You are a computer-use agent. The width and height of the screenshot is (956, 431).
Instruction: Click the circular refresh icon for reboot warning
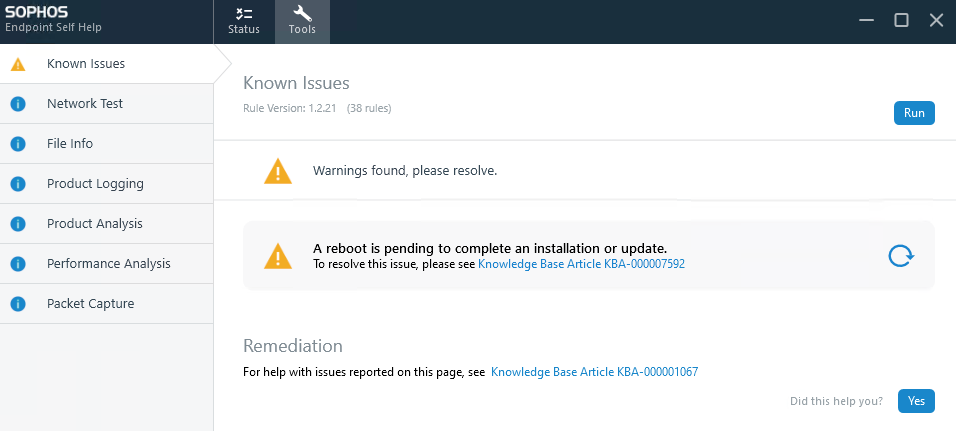(x=901, y=256)
